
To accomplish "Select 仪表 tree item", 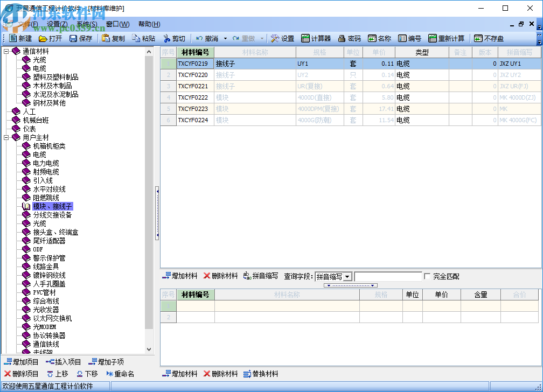I will [29, 129].
